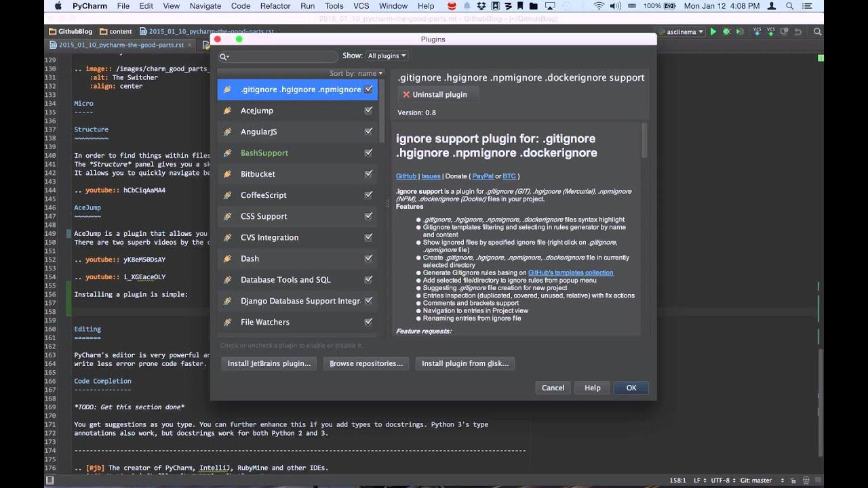Click the volume speaker icon in menu bar
The width and height of the screenshot is (868, 488).
(x=616, y=6)
